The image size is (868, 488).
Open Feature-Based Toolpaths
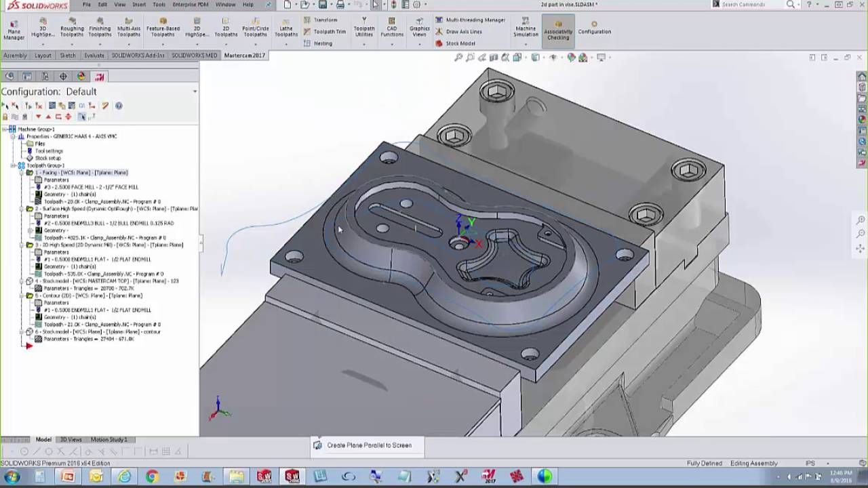[x=163, y=28]
